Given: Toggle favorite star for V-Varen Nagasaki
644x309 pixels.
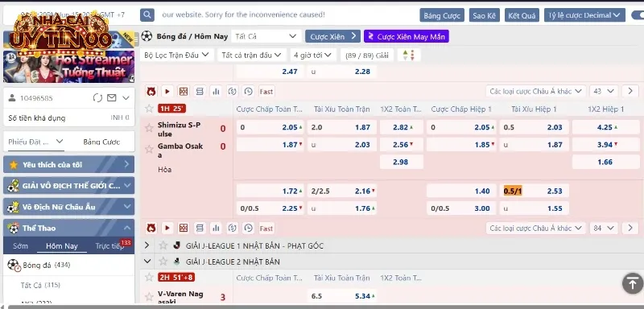Looking at the screenshot, I should click(149, 297).
